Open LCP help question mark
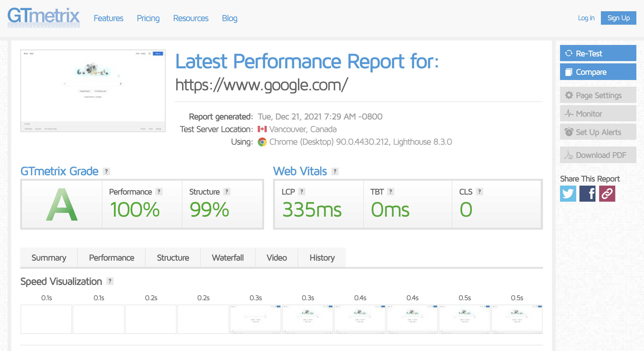The height and width of the screenshot is (351, 644). pyautogui.click(x=302, y=192)
